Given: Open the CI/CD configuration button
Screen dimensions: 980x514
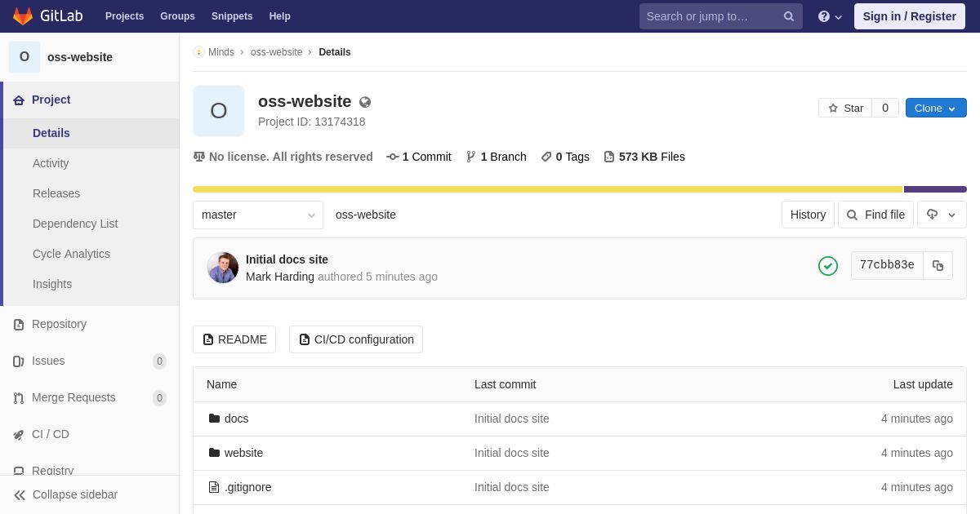Looking at the screenshot, I should coord(356,339).
